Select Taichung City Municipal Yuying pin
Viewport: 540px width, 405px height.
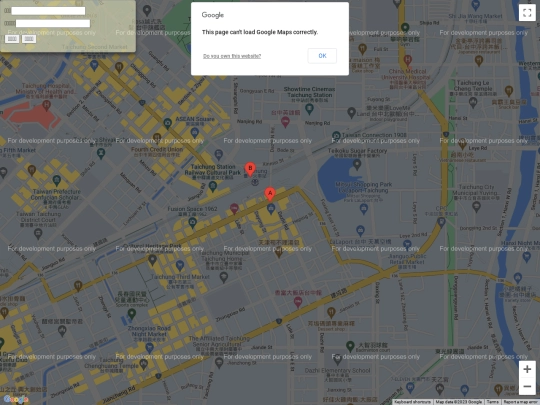pyautogui.click(x=476, y=207)
